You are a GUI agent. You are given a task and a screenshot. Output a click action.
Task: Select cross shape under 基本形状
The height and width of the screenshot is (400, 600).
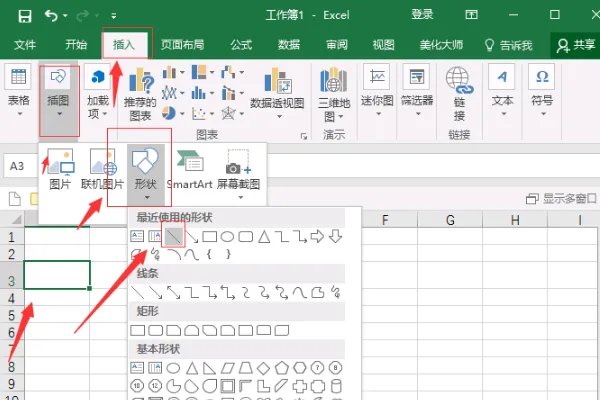[x=300, y=386]
